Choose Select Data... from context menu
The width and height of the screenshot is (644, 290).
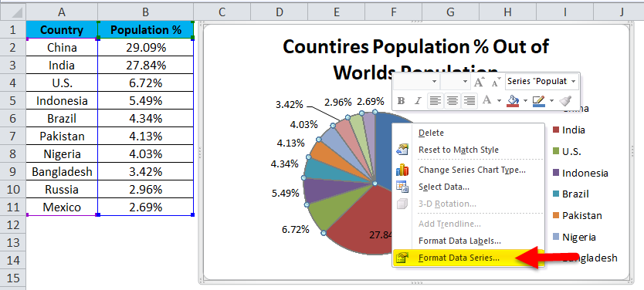[469, 187]
